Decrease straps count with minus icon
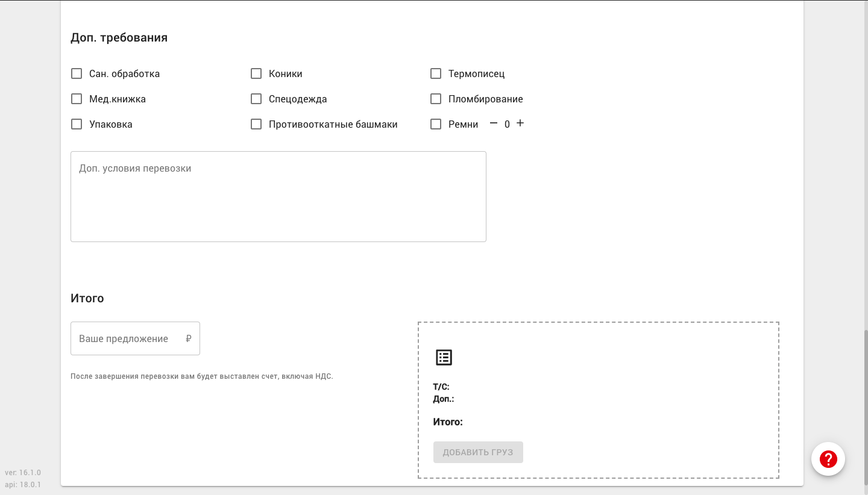 494,123
